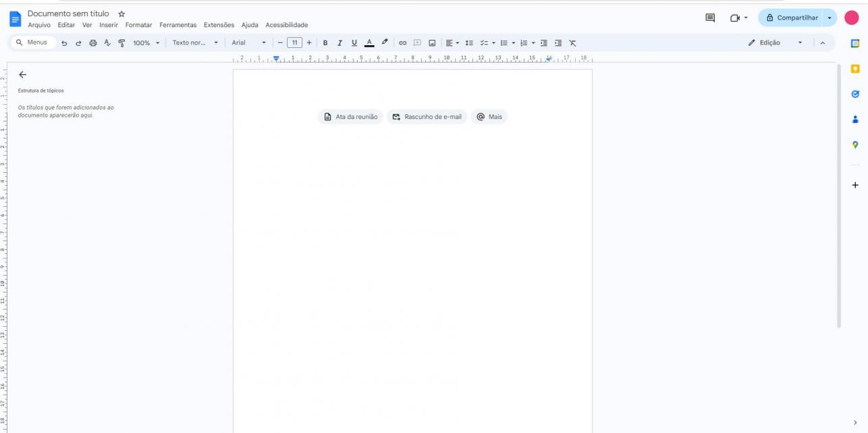Screen dimensions: 868x433
Task: Open Google Keep side panel icon
Action: (855, 69)
